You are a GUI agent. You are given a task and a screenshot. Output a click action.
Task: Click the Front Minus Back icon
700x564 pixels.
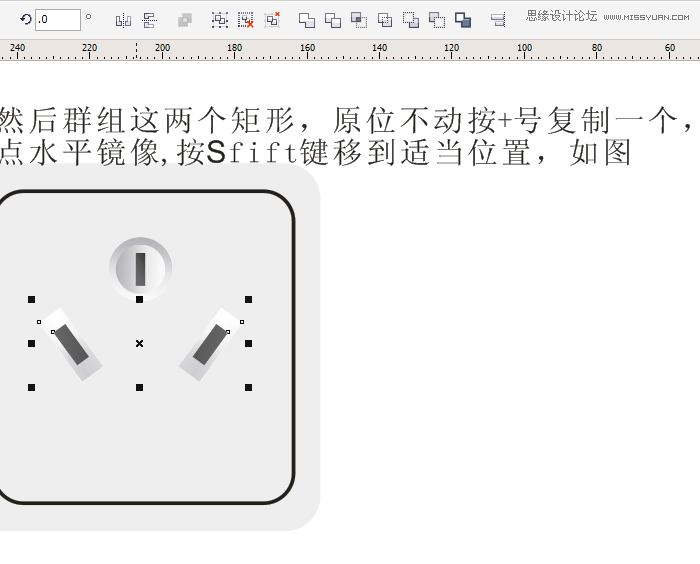[411, 20]
